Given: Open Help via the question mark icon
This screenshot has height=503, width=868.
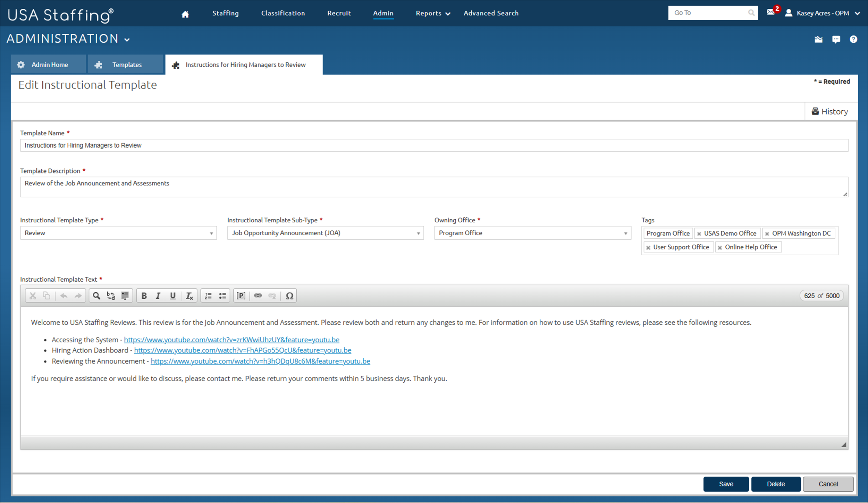Looking at the screenshot, I should pos(854,39).
